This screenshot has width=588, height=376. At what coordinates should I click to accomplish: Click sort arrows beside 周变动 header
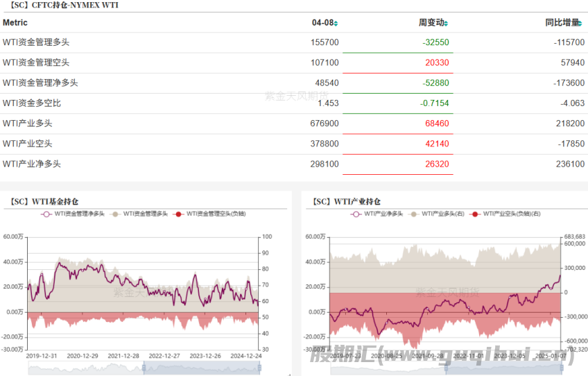click(x=447, y=23)
